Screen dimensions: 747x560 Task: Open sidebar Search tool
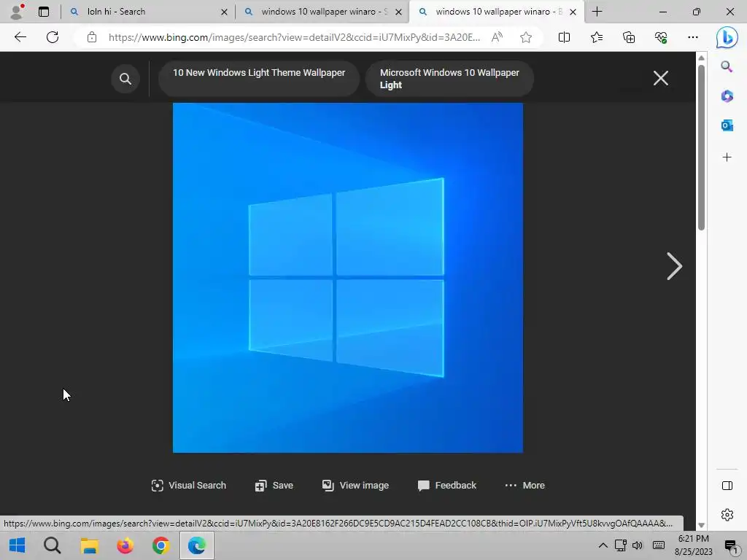pyautogui.click(x=727, y=66)
